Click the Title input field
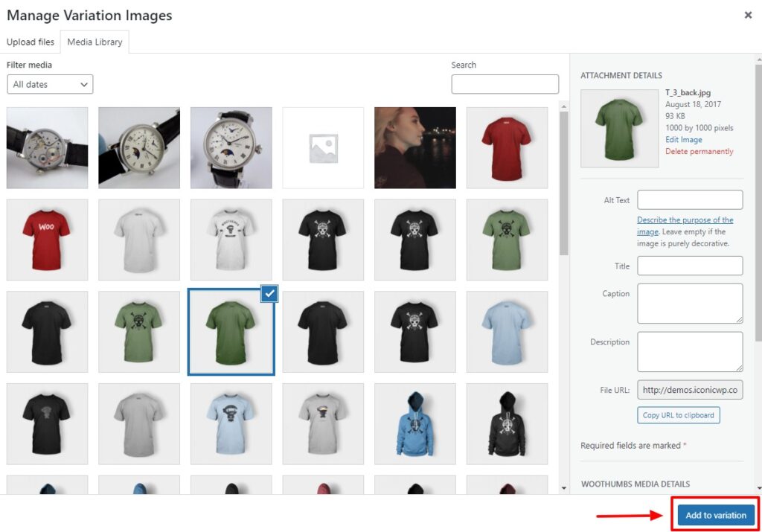Screen dimensions: 762x532 [x=689, y=266]
